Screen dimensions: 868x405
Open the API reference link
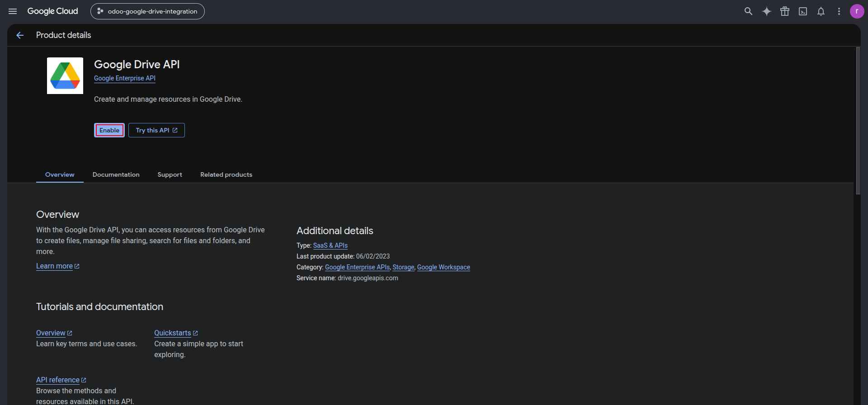point(61,380)
